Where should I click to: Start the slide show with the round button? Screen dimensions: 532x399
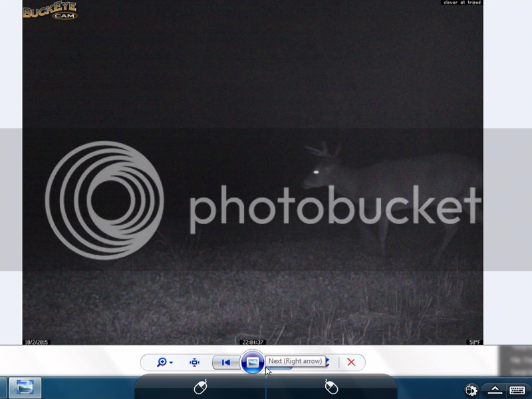click(253, 362)
